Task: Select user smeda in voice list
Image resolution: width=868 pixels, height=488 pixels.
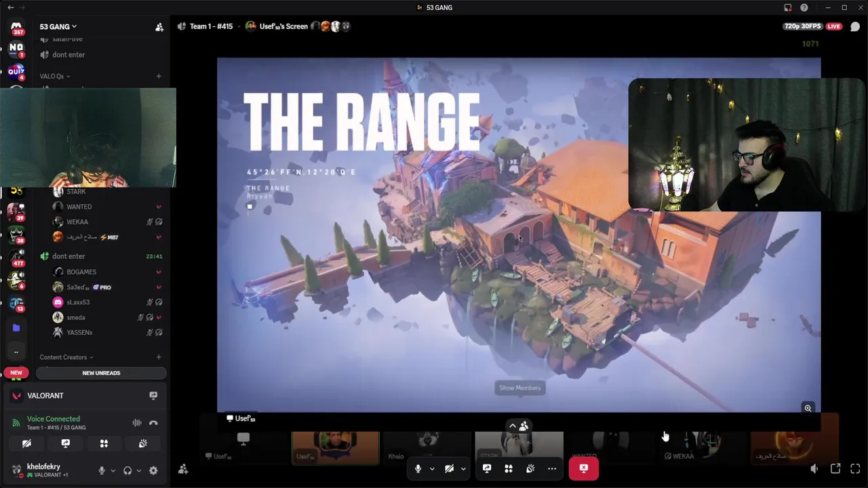Action: pyautogui.click(x=76, y=317)
